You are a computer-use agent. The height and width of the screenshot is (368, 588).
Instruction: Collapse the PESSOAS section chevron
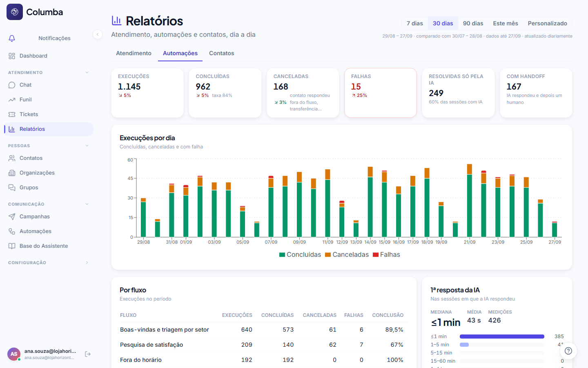click(x=87, y=146)
